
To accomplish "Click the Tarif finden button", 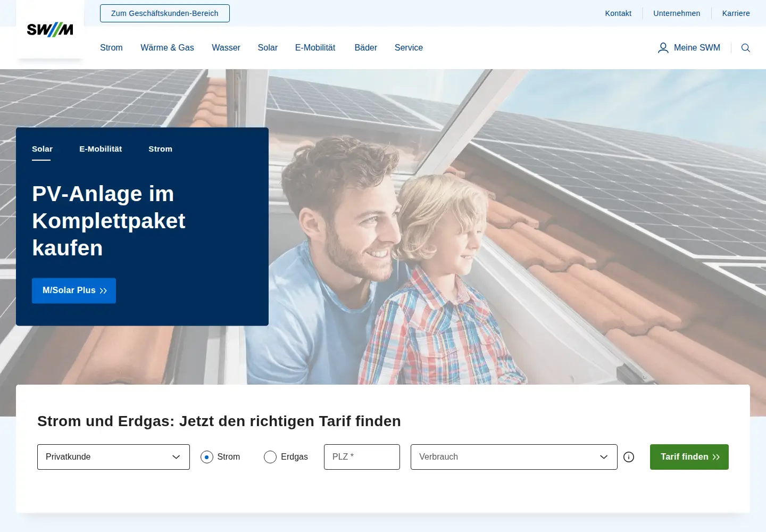I will (x=689, y=457).
